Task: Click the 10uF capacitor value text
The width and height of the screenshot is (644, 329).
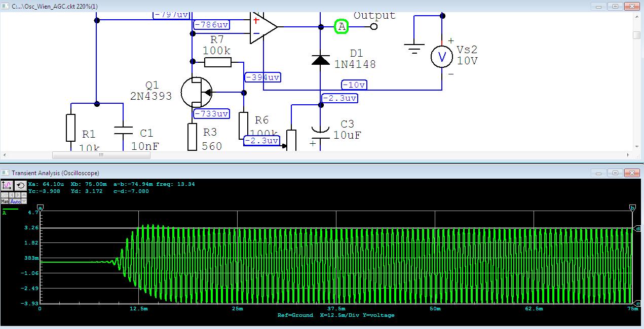Action: click(x=347, y=135)
